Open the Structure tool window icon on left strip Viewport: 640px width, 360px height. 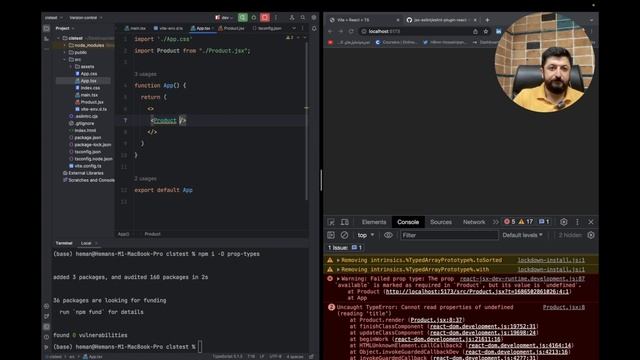coord(46,39)
